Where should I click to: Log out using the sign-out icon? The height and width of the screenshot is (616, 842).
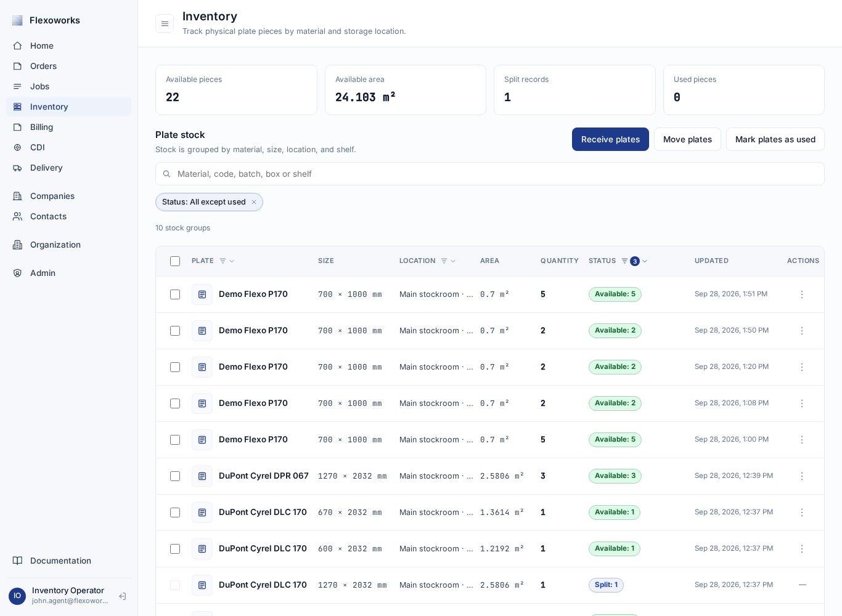[x=123, y=596]
